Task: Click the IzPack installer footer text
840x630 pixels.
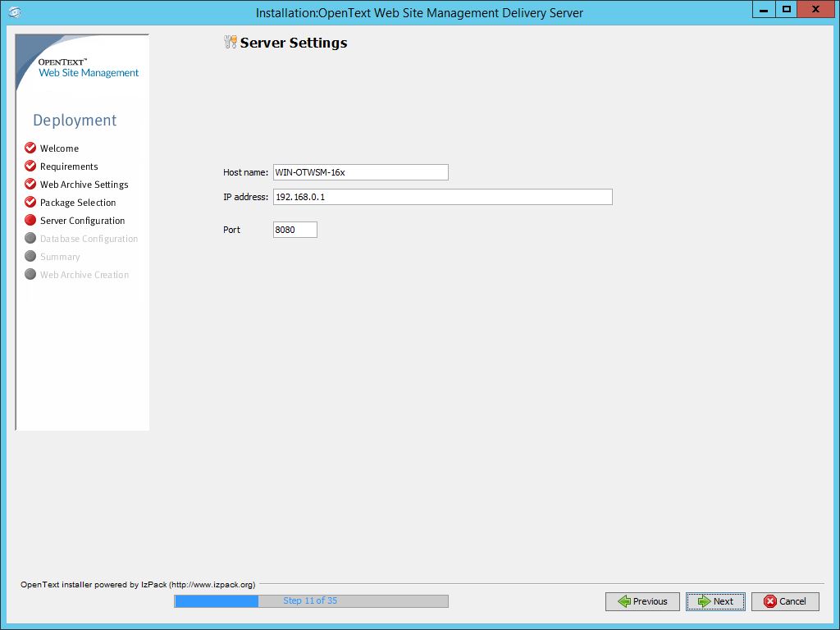Action: click(138, 584)
